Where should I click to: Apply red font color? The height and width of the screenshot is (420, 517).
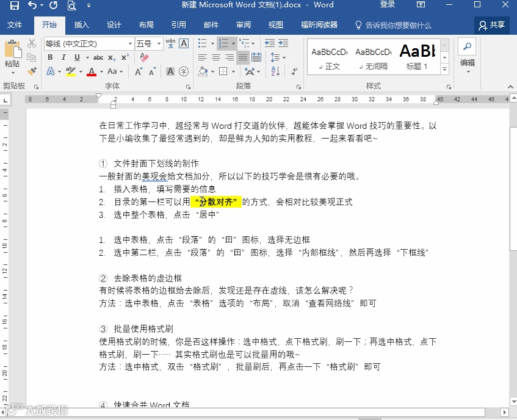click(x=92, y=71)
